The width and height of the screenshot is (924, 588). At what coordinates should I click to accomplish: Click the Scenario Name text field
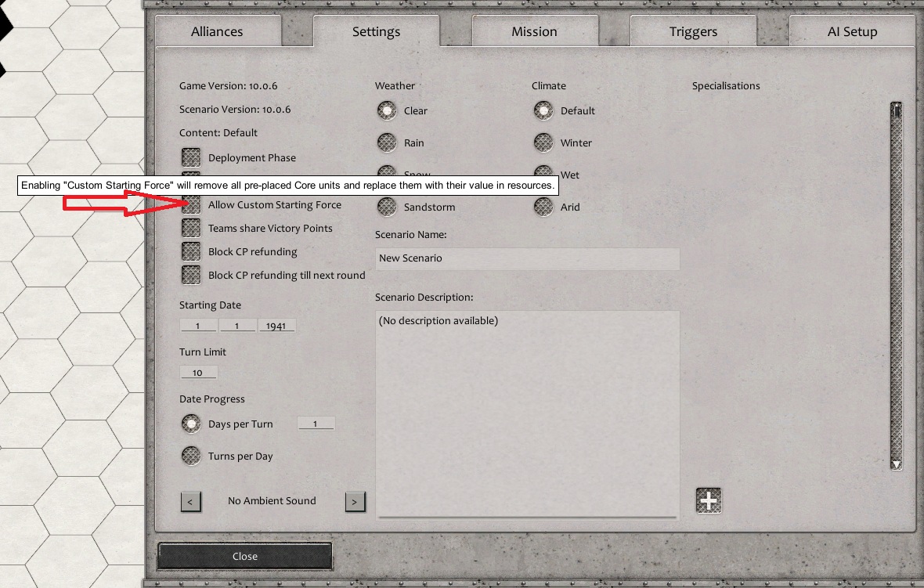527,258
